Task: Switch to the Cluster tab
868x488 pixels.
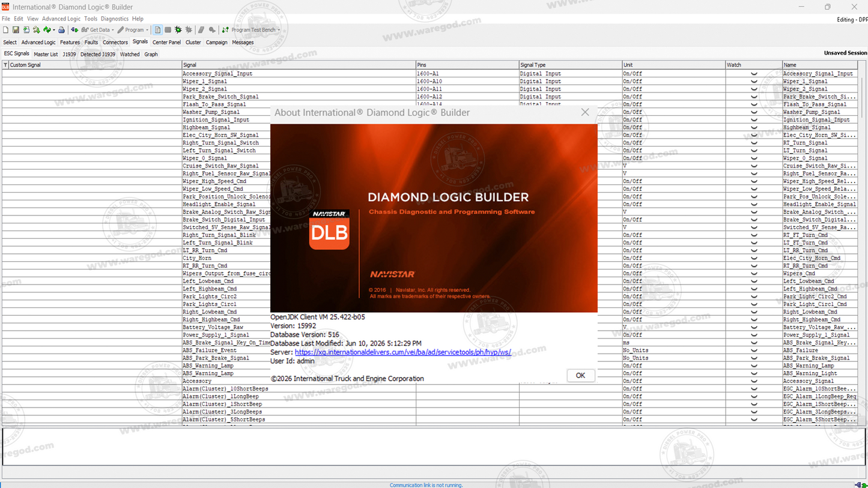Action: click(x=193, y=43)
